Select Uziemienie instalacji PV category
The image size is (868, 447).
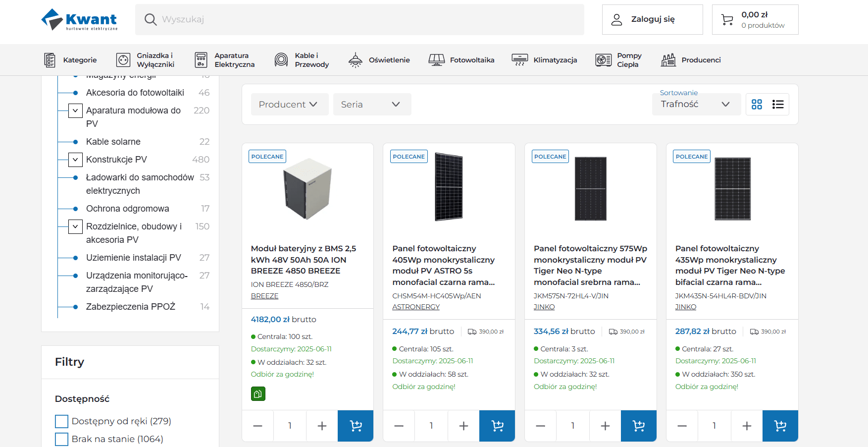pyautogui.click(x=134, y=258)
